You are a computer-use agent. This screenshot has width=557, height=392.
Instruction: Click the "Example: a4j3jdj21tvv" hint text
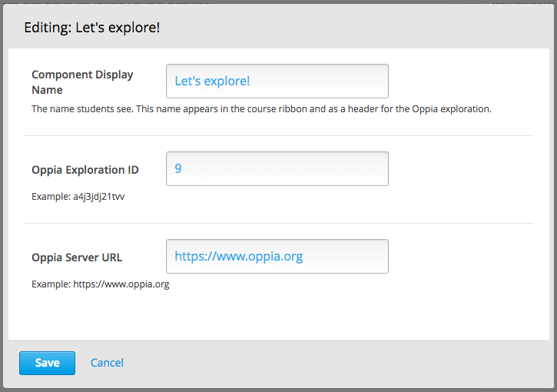coord(78,197)
